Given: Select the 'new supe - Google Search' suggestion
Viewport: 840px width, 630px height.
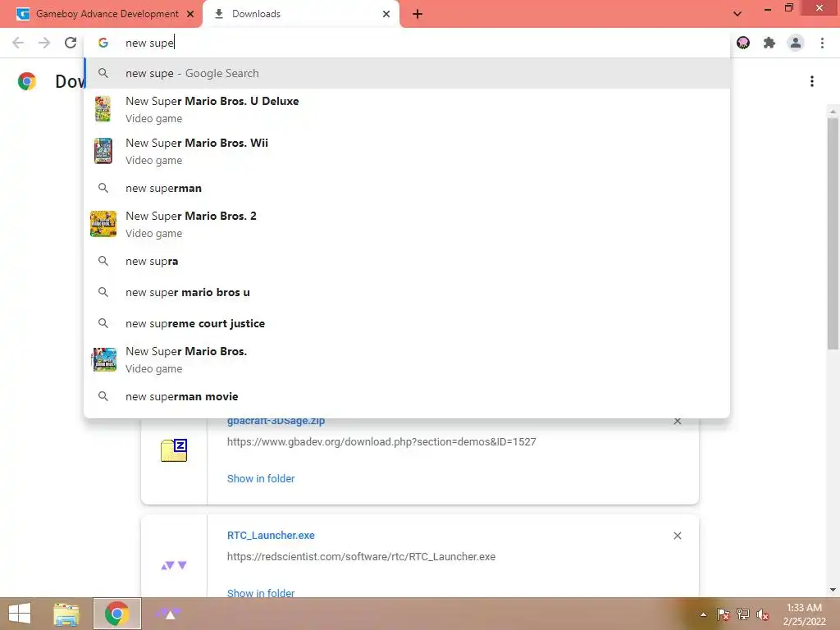Looking at the screenshot, I should 407,73.
